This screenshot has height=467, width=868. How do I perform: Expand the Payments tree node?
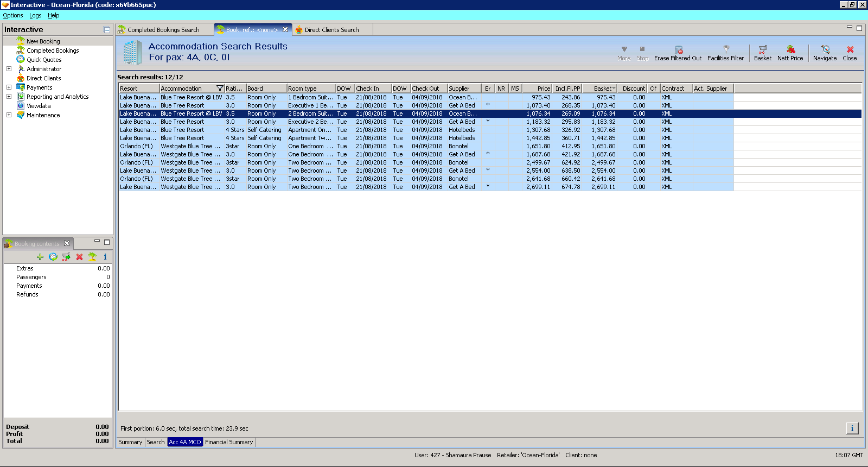[9, 87]
